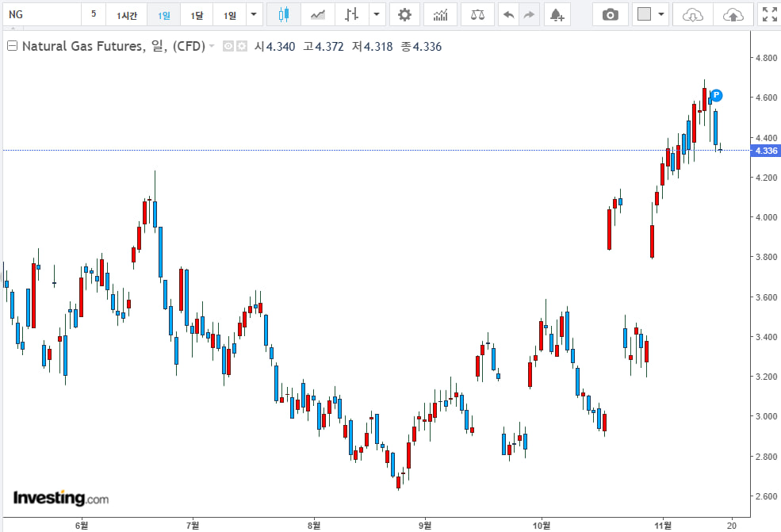Toggle fullscreen mode
Image resolution: width=781 pixels, height=532 pixels.
pyautogui.click(x=768, y=14)
